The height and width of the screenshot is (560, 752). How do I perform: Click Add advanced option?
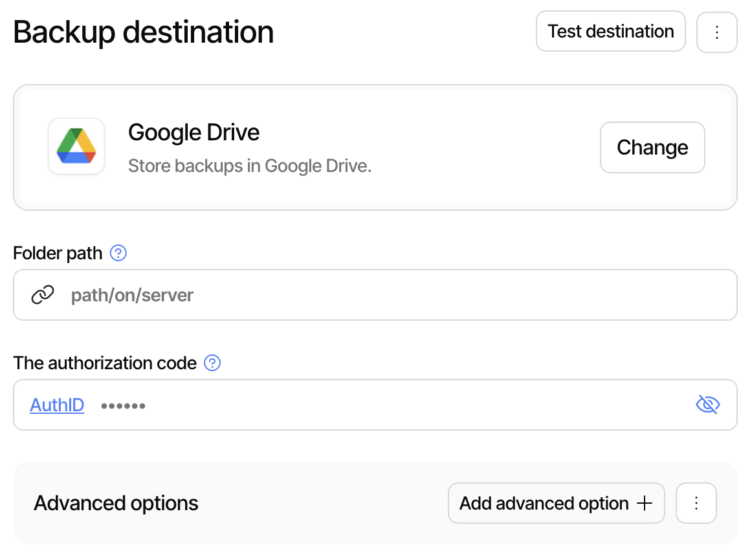point(556,503)
